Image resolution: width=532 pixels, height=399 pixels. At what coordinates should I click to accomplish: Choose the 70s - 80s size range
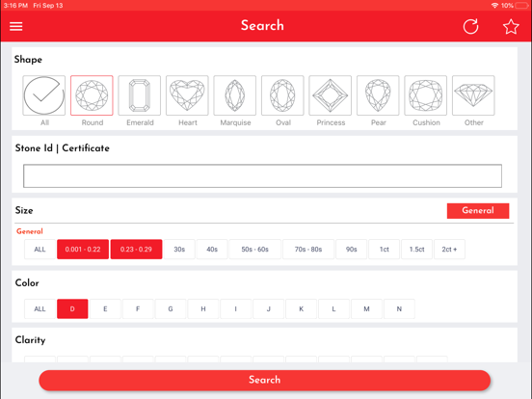pos(308,250)
